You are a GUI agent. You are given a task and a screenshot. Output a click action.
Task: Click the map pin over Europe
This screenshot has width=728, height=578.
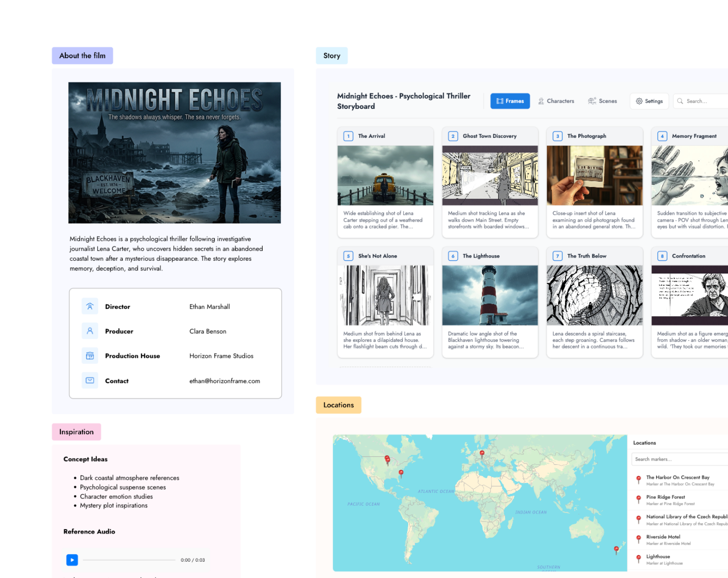click(482, 454)
